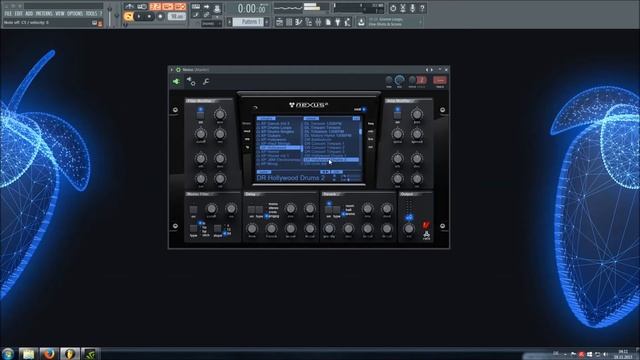This screenshot has height=360, width=640.
Task: Open the Nexus plugin options arrow menu
Action: pyautogui.click(x=171, y=69)
